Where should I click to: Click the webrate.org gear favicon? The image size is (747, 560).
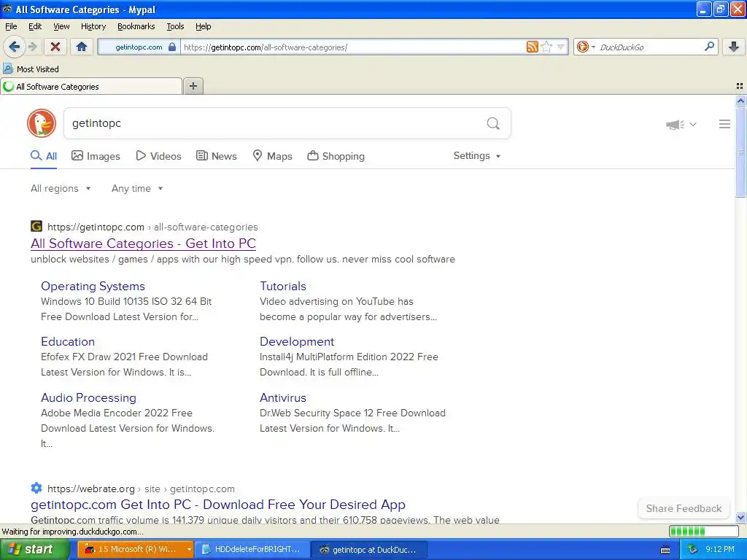coord(36,488)
